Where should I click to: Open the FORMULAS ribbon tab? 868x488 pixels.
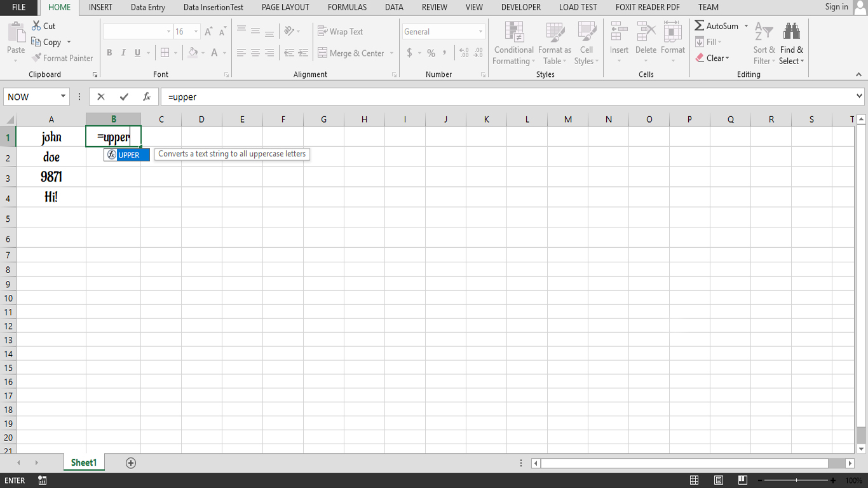coord(347,8)
